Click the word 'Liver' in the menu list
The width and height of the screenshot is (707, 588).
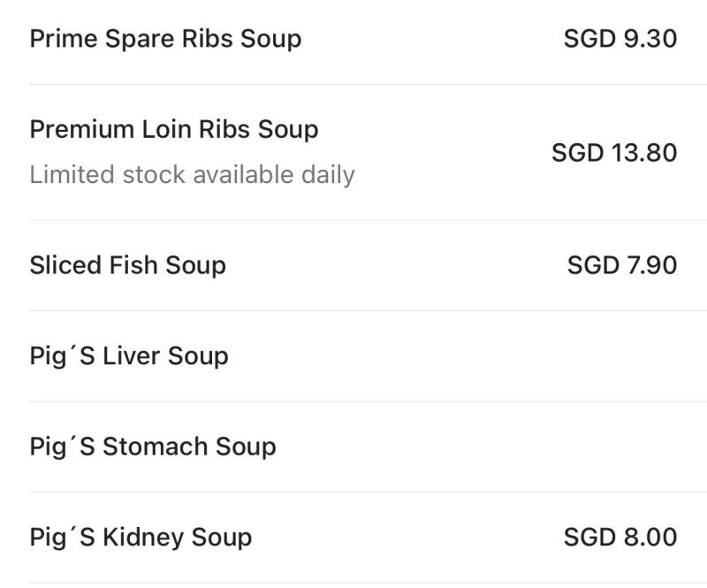(131, 355)
